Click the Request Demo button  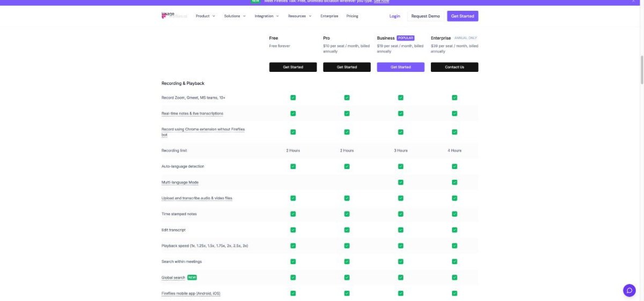tap(426, 16)
